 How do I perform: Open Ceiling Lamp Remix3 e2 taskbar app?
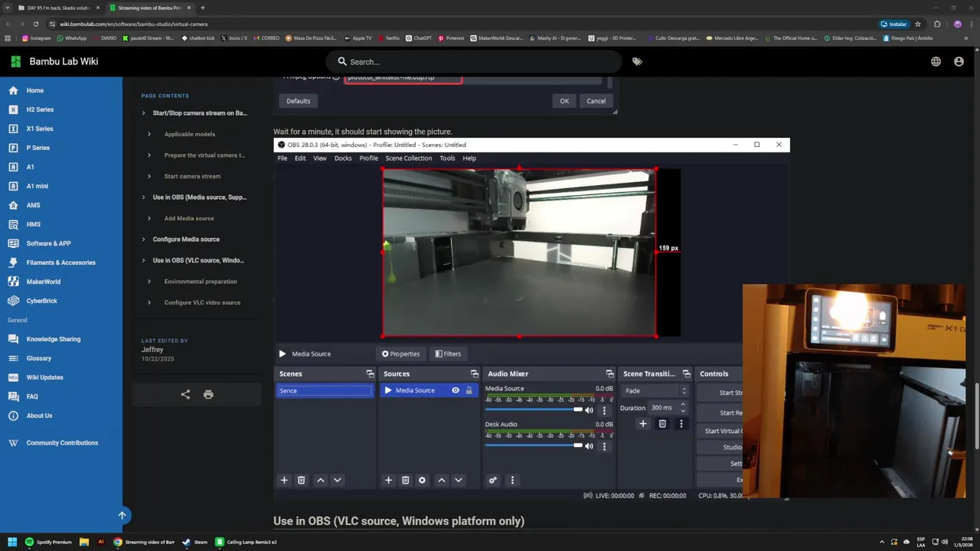pos(246,542)
